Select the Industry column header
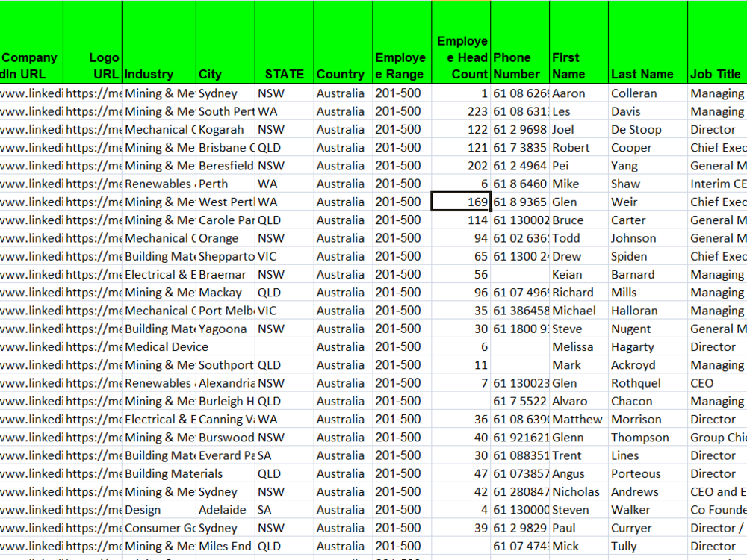Screen dimensions: 747x560 tap(158, 43)
